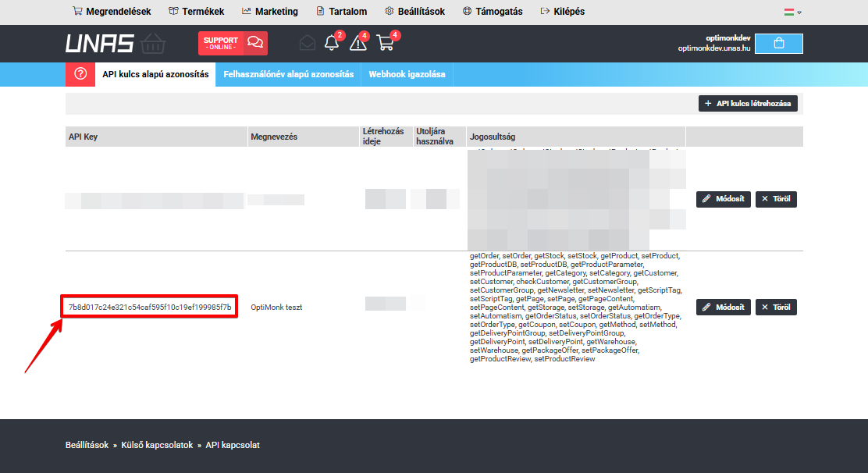868x473 pixels.
Task: Open the envelope messages icon
Action: (x=308, y=43)
